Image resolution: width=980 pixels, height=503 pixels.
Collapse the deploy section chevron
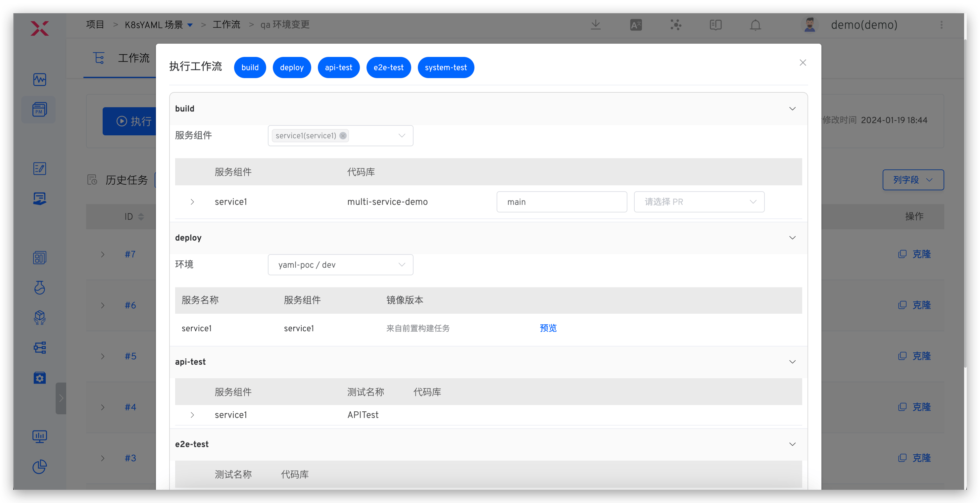(x=792, y=238)
